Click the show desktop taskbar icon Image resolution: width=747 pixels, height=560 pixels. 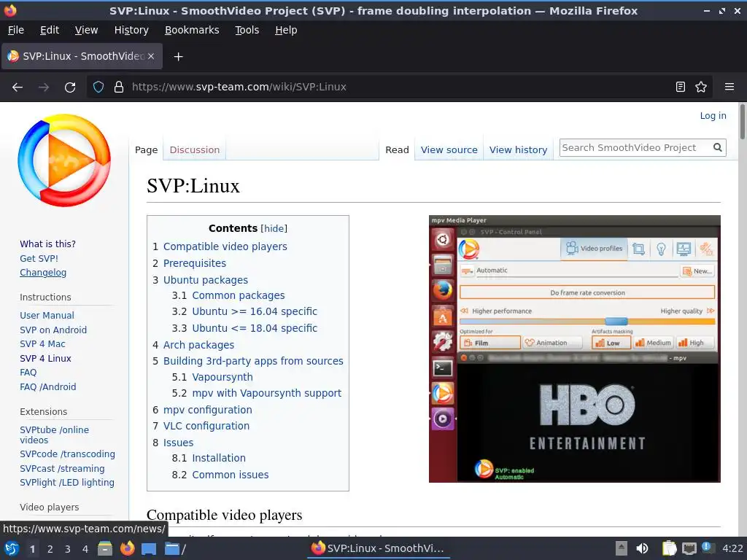(149, 548)
